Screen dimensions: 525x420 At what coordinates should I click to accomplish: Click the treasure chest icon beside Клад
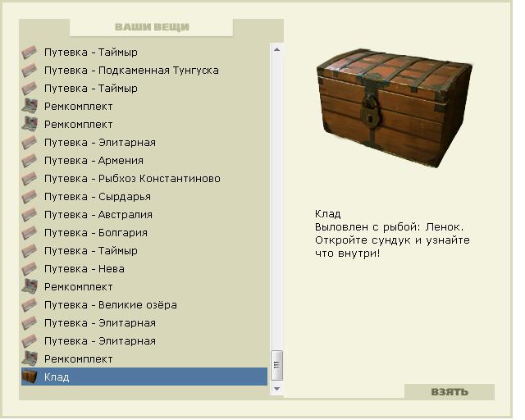tap(30, 377)
